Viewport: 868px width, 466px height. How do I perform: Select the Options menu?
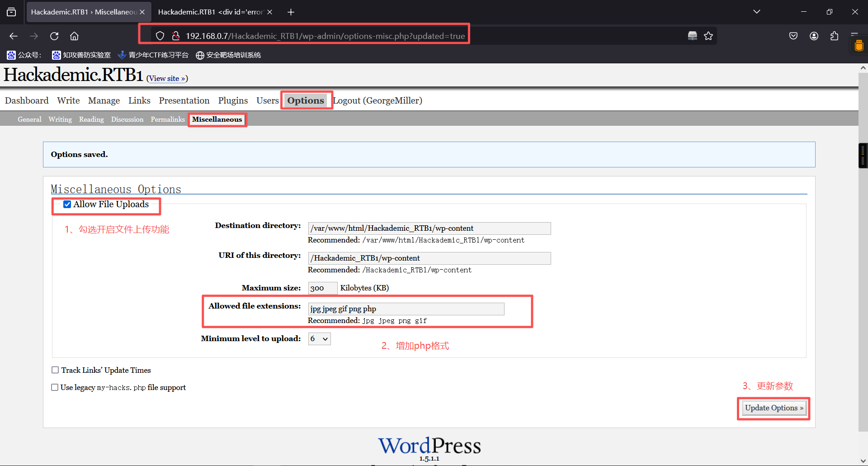tap(306, 100)
